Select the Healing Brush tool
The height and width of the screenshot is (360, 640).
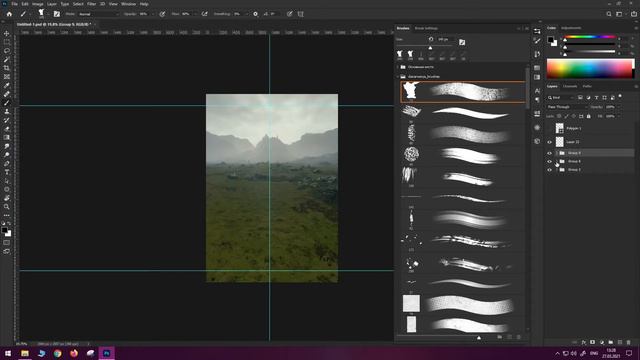[x=7, y=94]
